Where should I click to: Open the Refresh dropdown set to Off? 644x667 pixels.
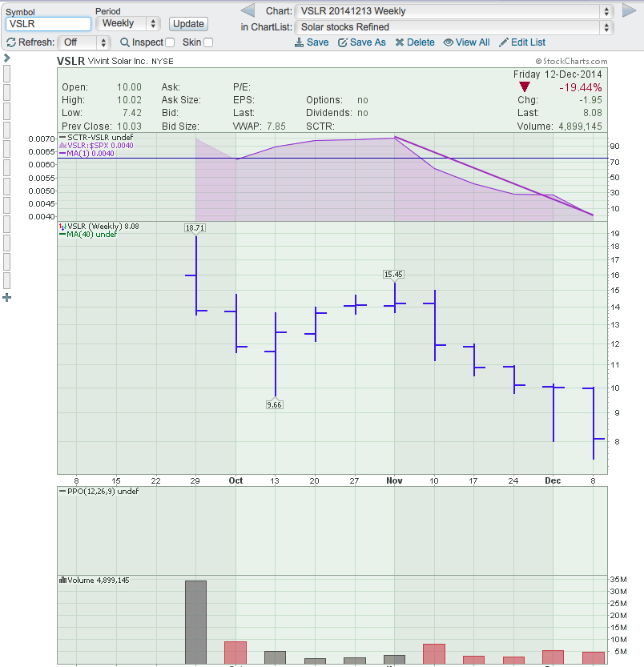pyautogui.click(x=84, y=42)
